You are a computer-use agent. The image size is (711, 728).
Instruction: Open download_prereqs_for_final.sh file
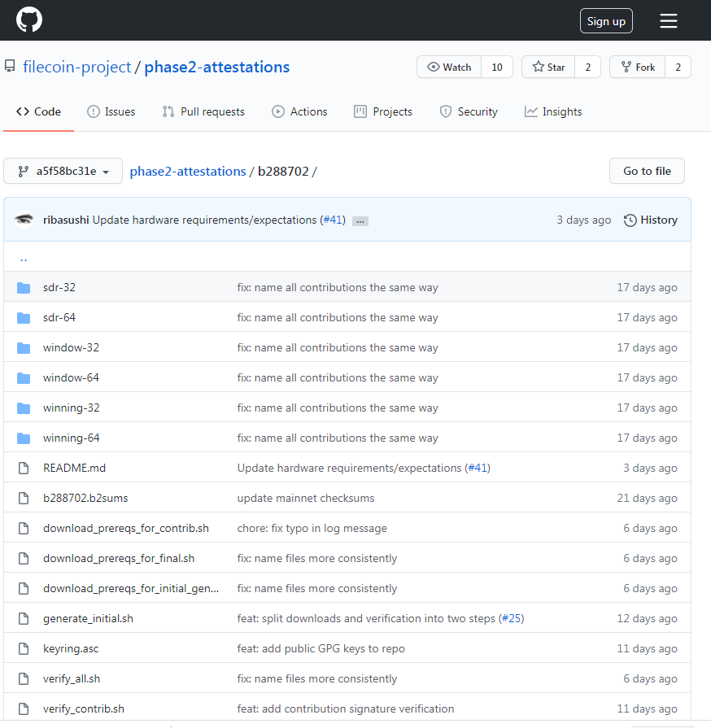(x=119, y=559)
